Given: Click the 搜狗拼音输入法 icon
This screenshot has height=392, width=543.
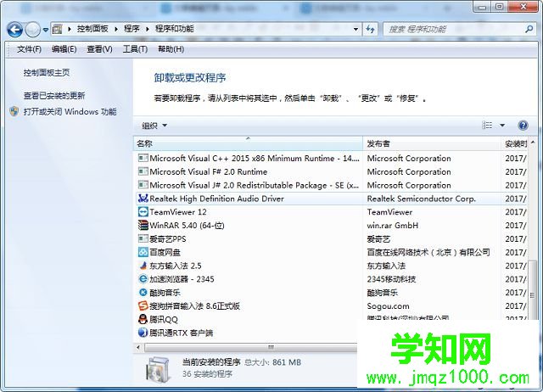Looking at the screenshot, I should pos(143,305).
